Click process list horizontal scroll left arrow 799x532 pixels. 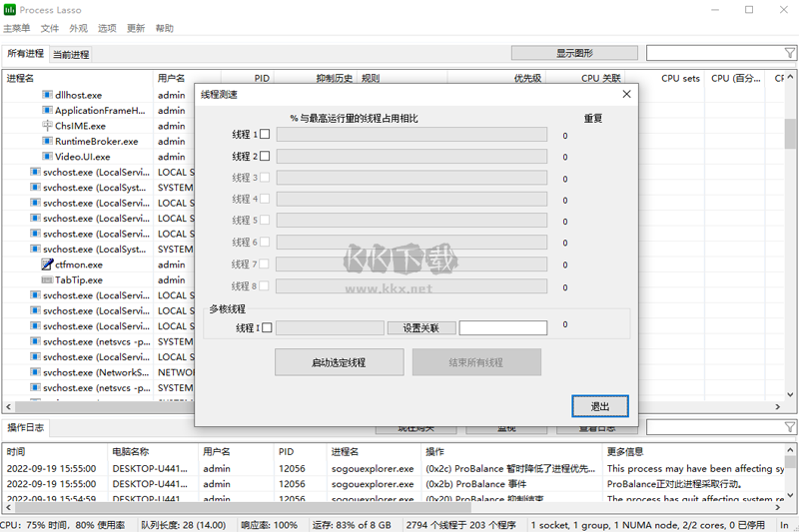pyautogui.click(x=8, y=406)
